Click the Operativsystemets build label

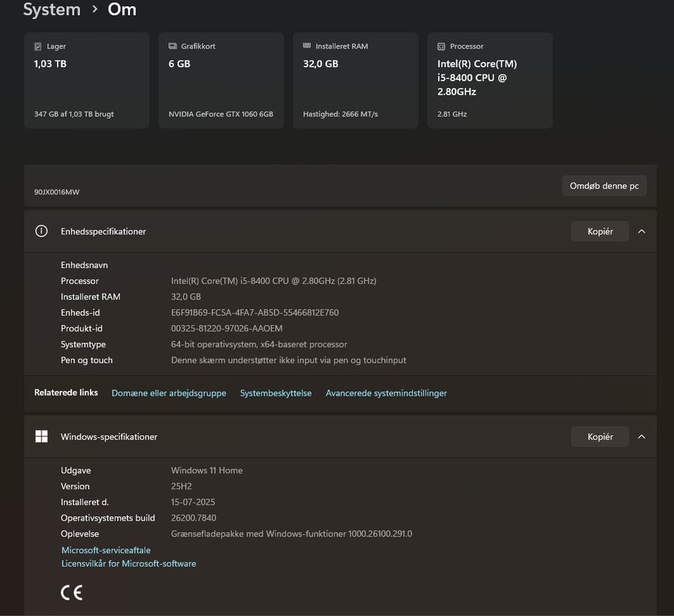point(108,518)
